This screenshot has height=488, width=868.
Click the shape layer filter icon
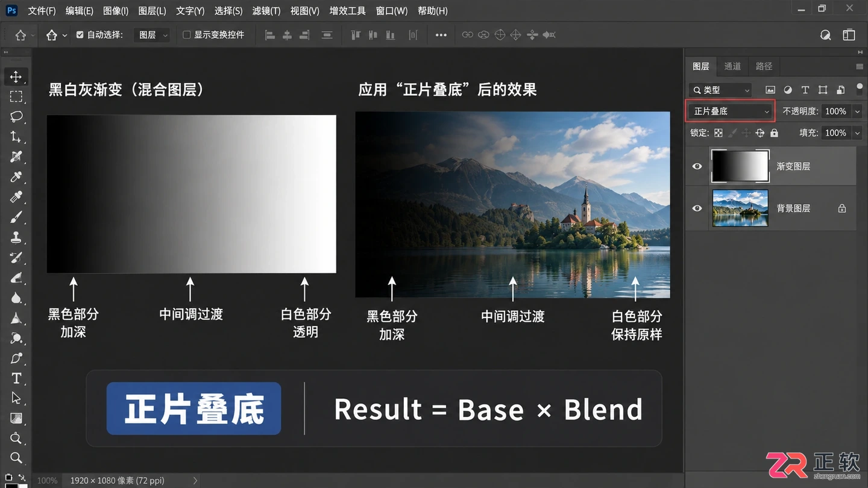click(x=822, y=90)
